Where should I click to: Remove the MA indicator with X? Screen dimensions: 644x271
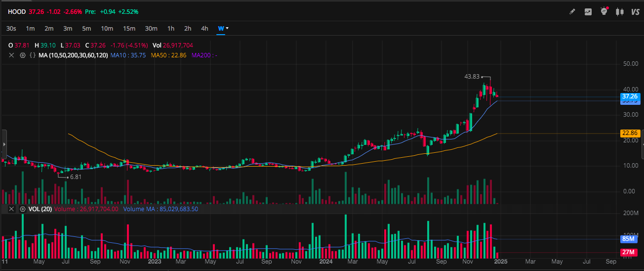pos(12,55)
